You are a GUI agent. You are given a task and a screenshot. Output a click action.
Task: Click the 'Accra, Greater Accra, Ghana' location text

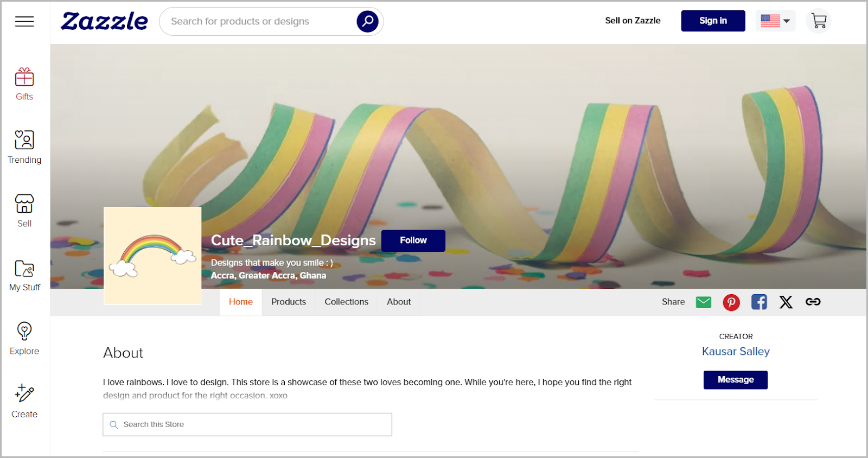tap(269, 276)
